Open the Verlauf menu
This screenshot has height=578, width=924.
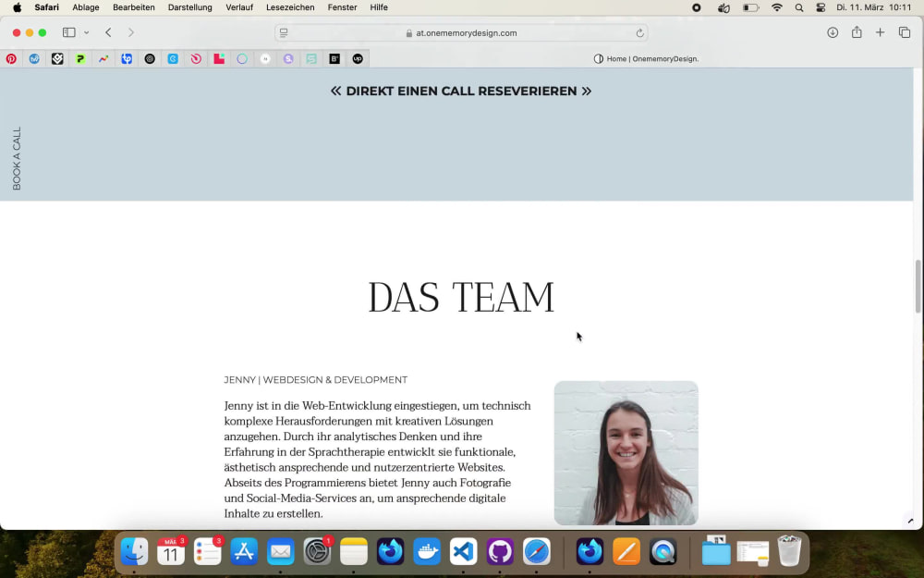(239, 7)
